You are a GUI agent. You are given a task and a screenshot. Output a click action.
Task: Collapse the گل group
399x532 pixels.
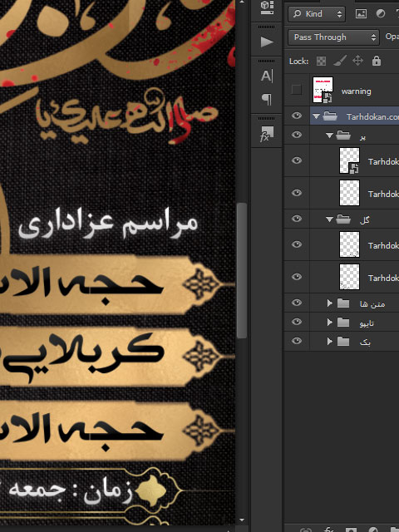coord(329,219)
